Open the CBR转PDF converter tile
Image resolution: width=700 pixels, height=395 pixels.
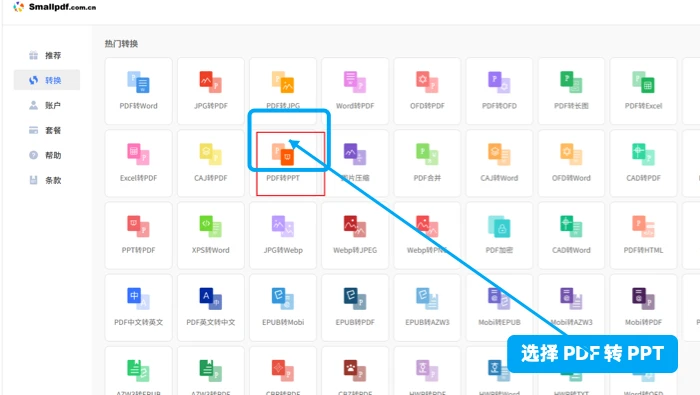(x=283, y=371)
